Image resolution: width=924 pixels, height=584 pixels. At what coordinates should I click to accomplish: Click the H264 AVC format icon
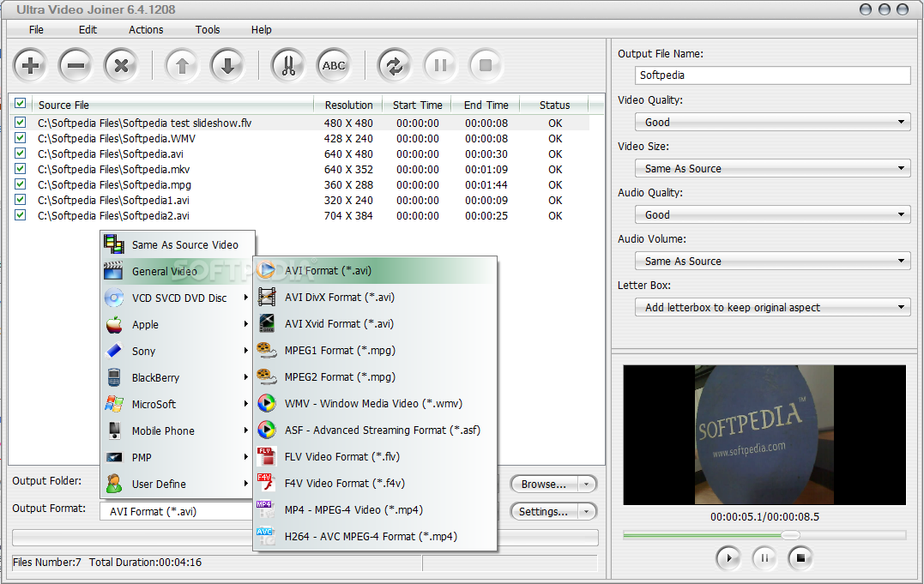pos(266,536)
